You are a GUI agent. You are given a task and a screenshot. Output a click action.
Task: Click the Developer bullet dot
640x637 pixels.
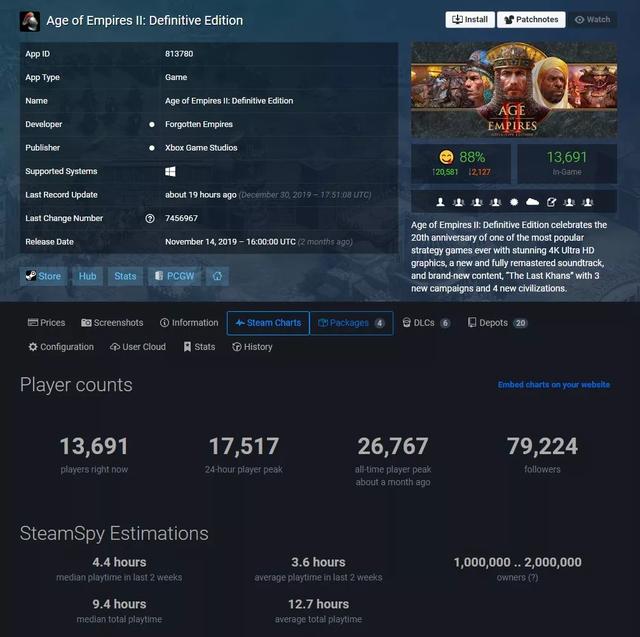(x=152, y=124)
